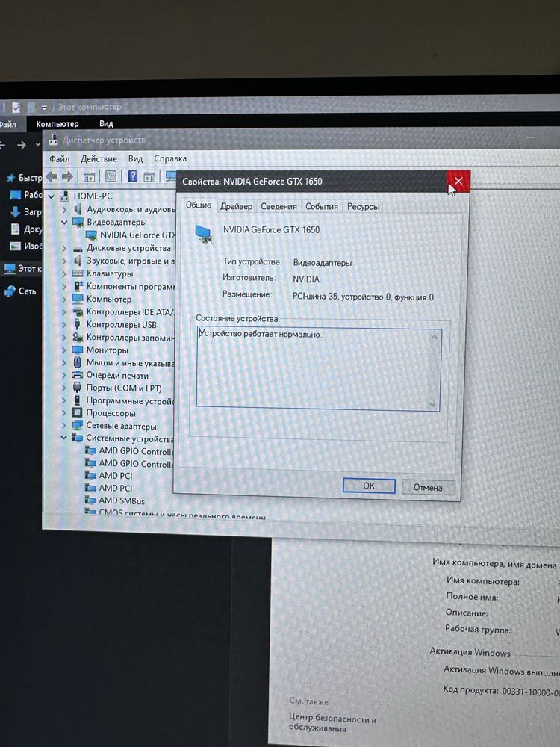Select the AMD SMBus device
This screenshot has height=747, width=560.
122,500
